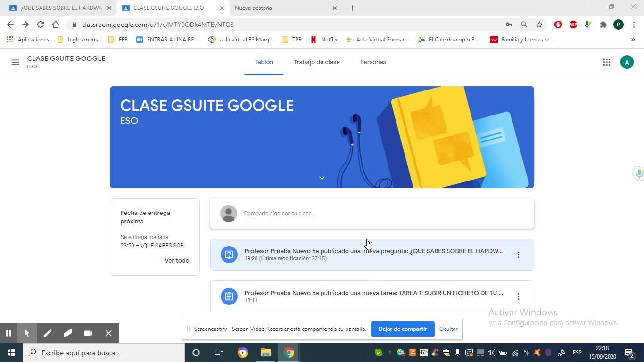Open the zoom magnifier in address bar
The image size is (644, 362).
pyautogui.click(x=524, y=25)
